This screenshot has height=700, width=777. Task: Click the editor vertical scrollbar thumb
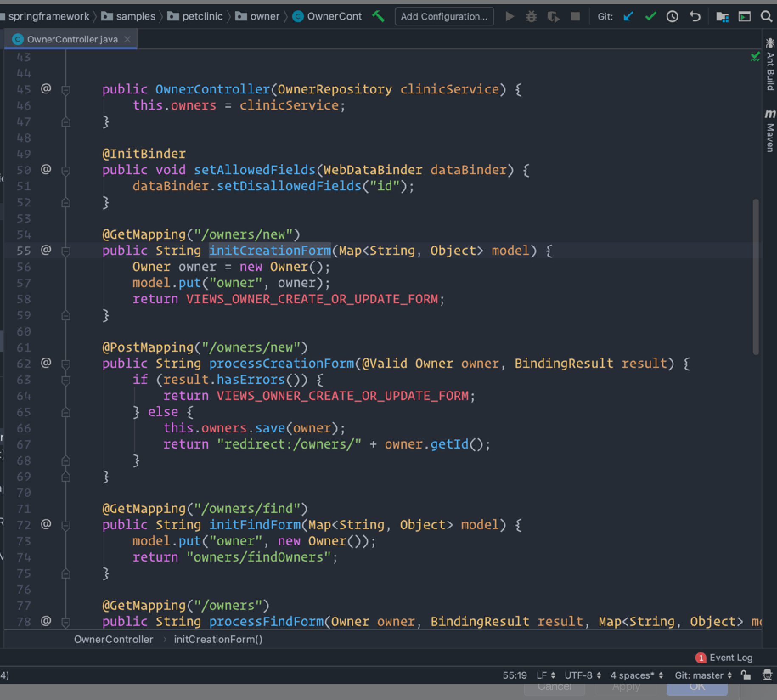[755, 276]
